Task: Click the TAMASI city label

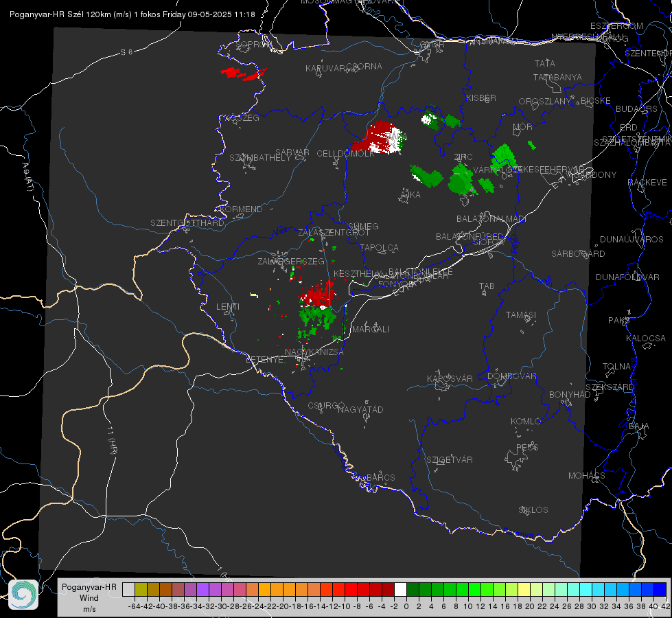Action: click(x=521, y=315)
